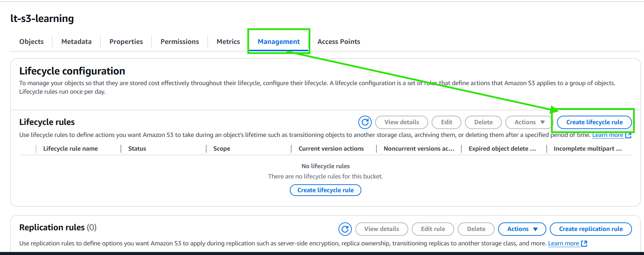Click the Scope column header
The image size is (644, 255).
click(x=222, y=149)
